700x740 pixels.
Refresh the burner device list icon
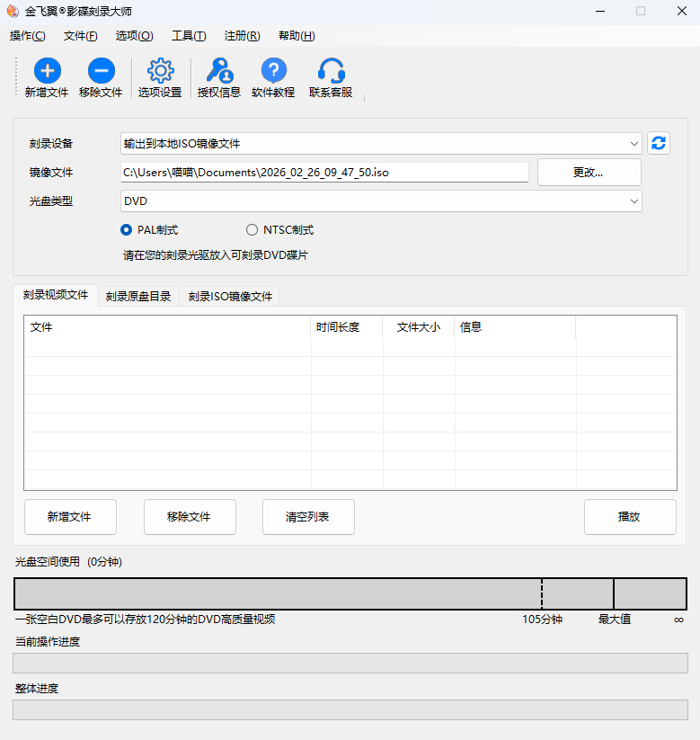(659, 143)
